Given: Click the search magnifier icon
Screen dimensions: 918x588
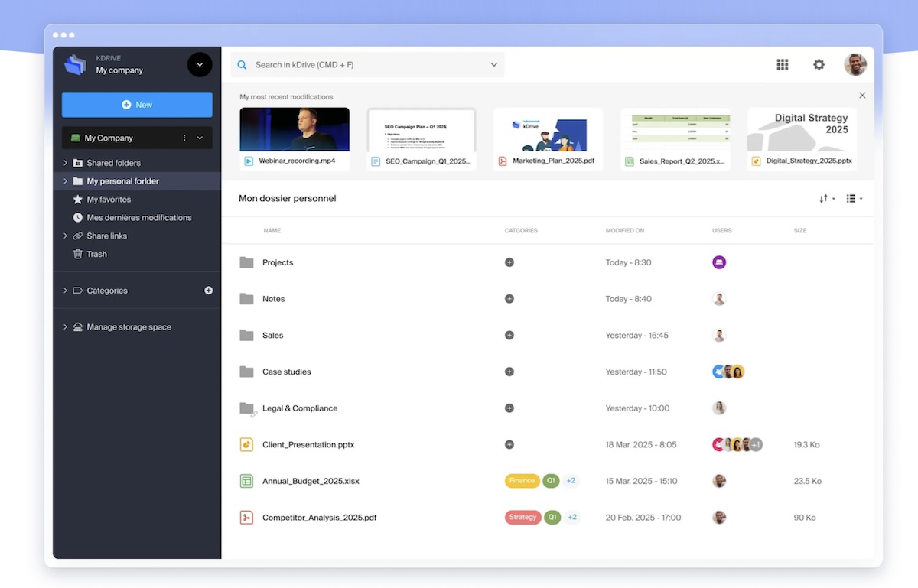Looking at the screenshot, I should [242, 65].
